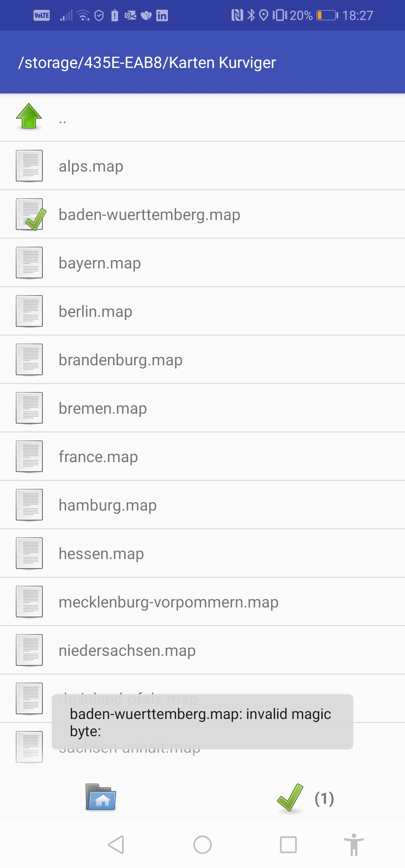This screenshot has height=868, width=405.
Task: Choose brandenburg.map from the list
Action: (202, 360)
